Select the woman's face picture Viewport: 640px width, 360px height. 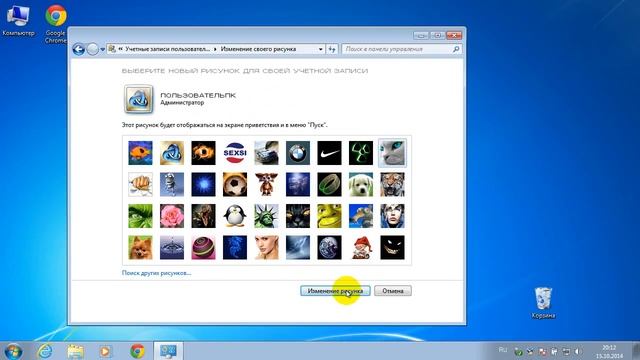pos(266,247)
